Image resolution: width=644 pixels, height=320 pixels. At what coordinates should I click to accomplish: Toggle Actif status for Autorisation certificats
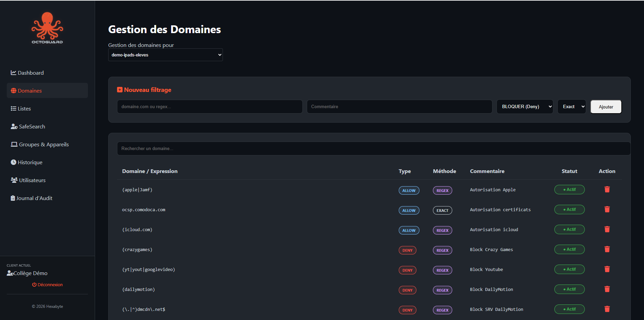570,210
